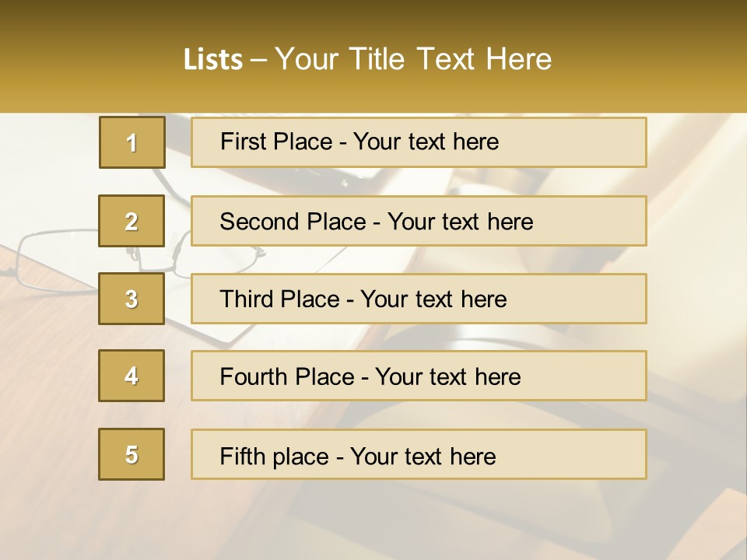
Task: Click 'Your text here' in First Place bar
Action: (426, 142)
